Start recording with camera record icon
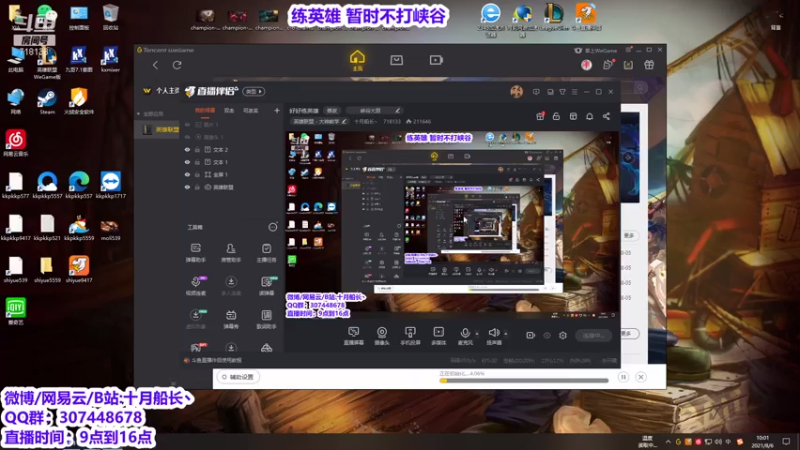The height and width of the screenshot is (450, 800). point(531,335)
